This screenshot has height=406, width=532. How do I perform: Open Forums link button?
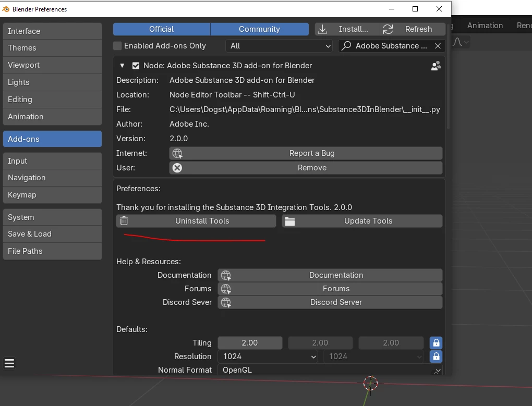pos(330,289)
